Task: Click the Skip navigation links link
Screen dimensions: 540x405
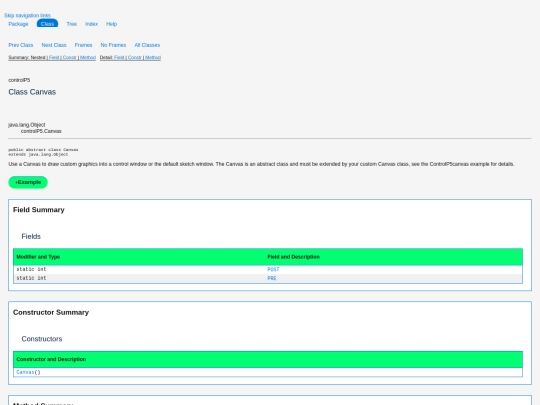Action: pos(27,15)
